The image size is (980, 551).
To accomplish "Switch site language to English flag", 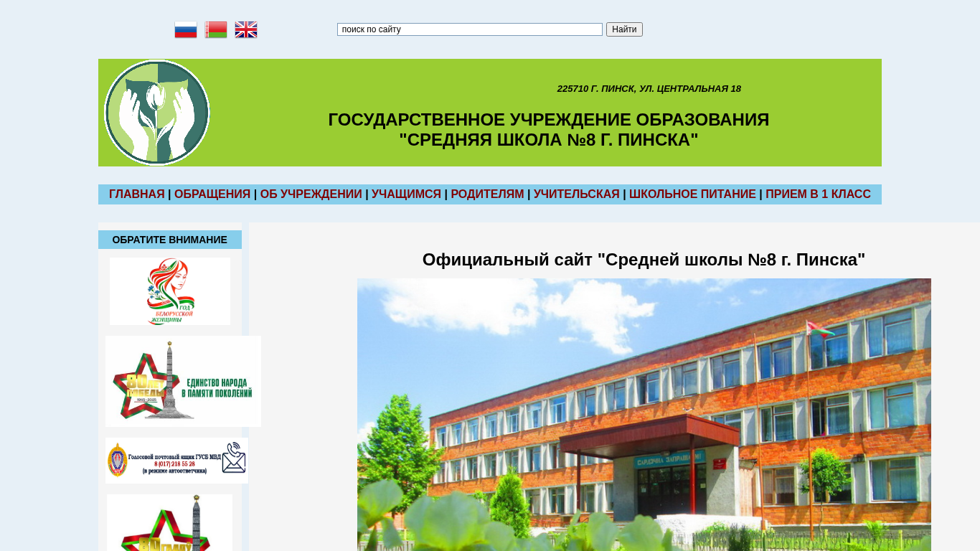I will pos(246,29).
